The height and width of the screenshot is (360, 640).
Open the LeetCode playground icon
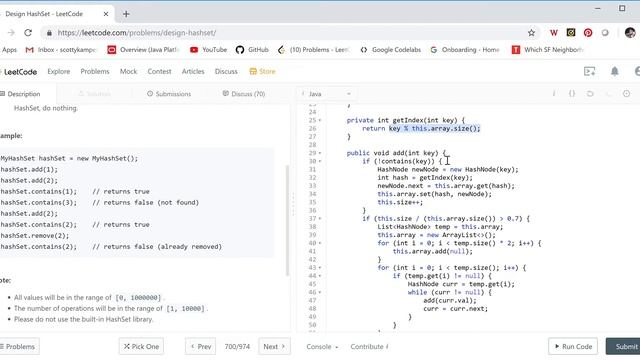click(589, 71)
